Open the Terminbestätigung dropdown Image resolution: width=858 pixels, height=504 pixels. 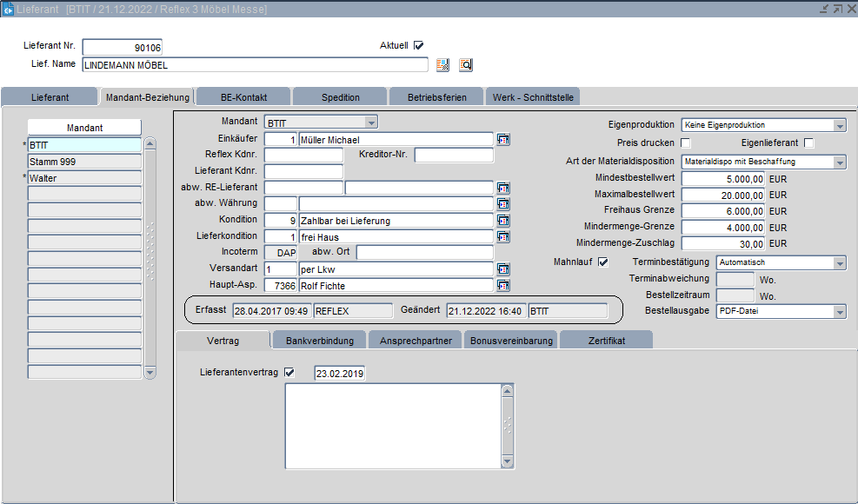tap(839, 262)
